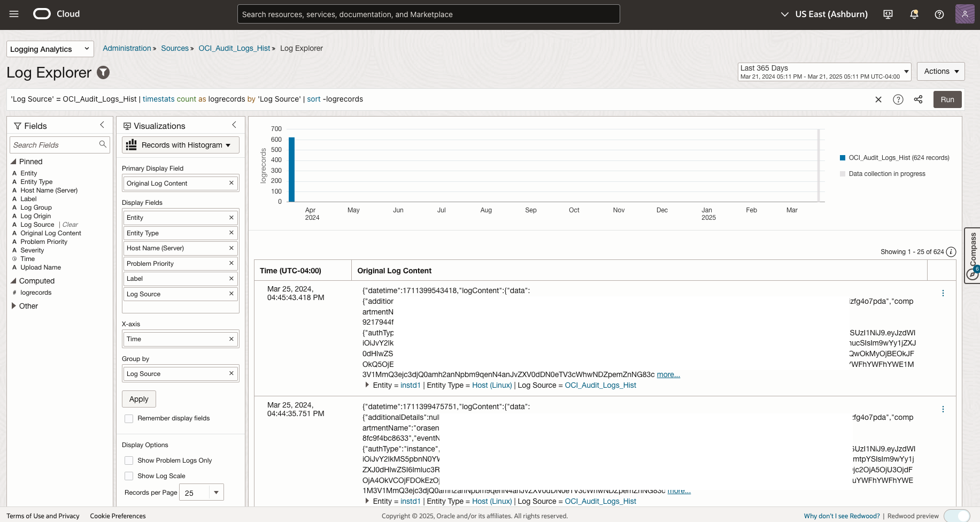This screenshot has height=522, width=980.
Task: Enable Show Log Scale
Action: 129,475
